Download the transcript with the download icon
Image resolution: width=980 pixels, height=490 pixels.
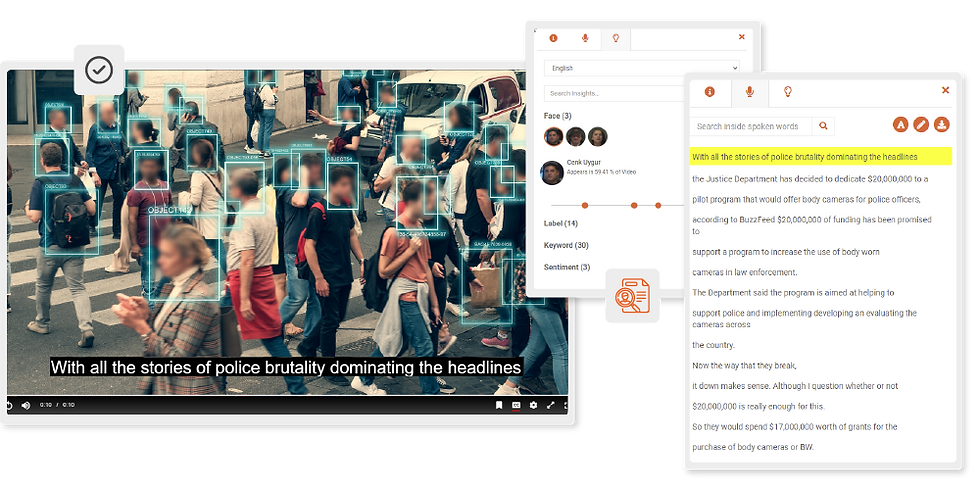click(942, 124)
